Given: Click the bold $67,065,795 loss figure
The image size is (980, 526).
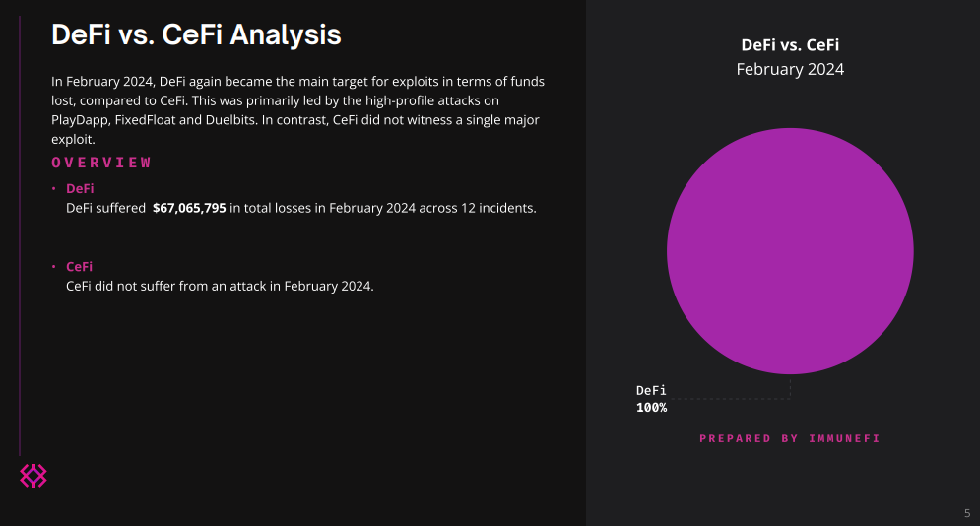Looking at the screenshot, I should tap(189, 208).
